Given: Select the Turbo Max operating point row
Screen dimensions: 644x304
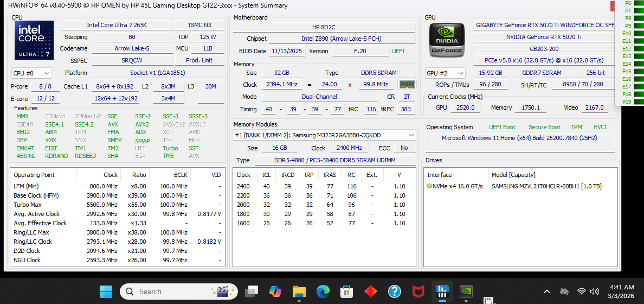Looking at the screenshot, I should tap(118, 205).
